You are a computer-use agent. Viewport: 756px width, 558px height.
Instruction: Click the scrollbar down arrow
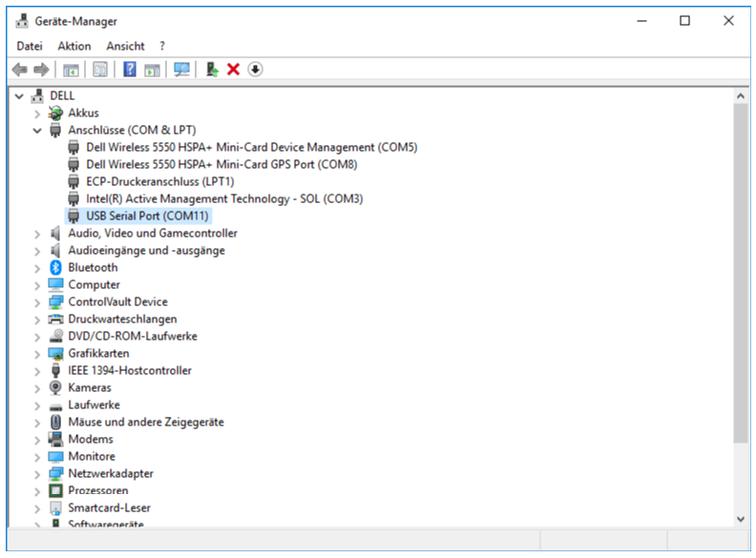(x=741, y=519)
